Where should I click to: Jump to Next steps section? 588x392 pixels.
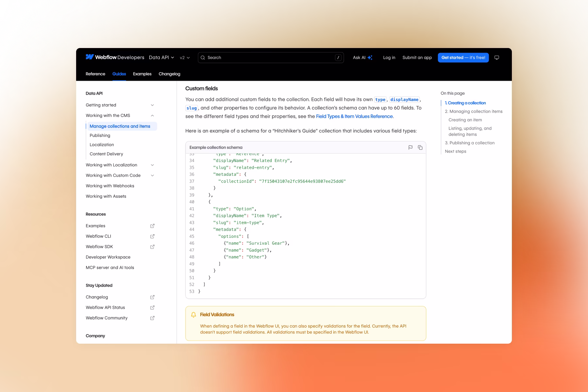click(455, 151)
